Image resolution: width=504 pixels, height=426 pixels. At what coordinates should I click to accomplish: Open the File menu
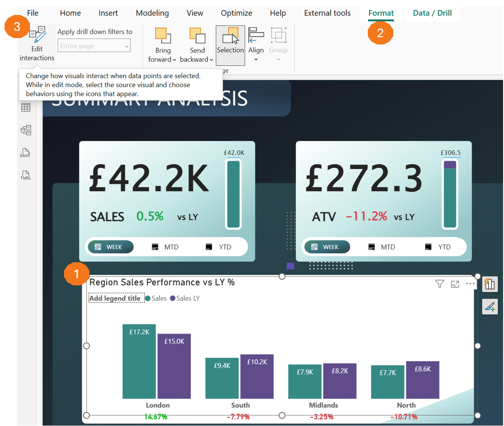32,13
